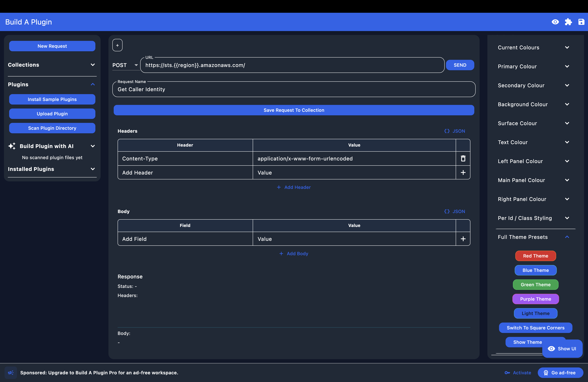Viewport: 588px width, 382px height.
Task: Click the Add Header link below table
Action: pos(294,187)
